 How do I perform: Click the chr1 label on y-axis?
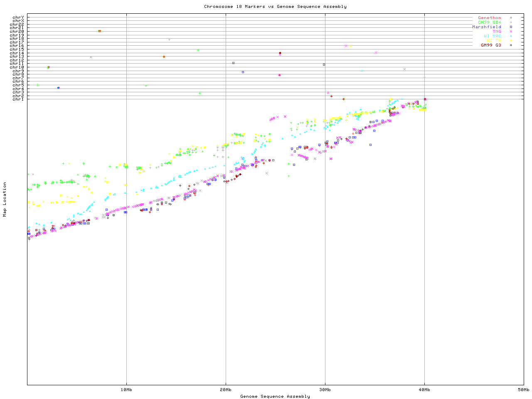18,99
